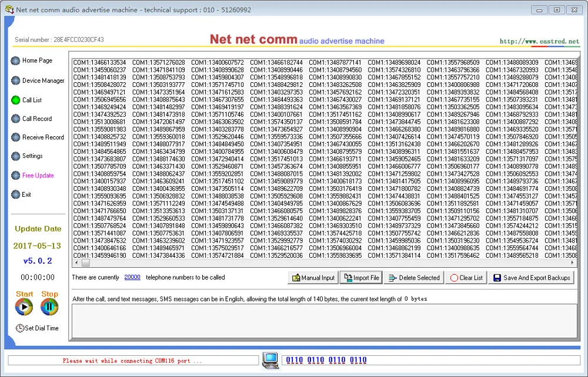Click the round bullet beside Device Manager

15,80
